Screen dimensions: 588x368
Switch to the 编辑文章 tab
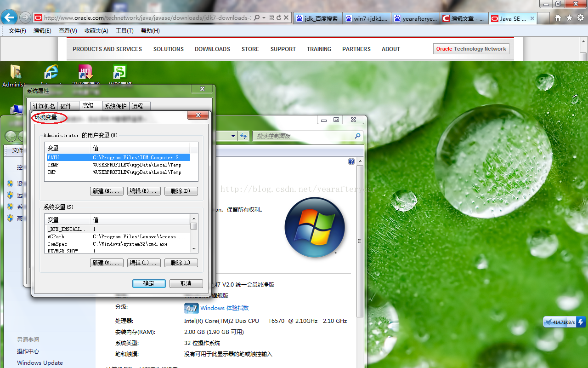pyautogui.click(x=464, y=18)
